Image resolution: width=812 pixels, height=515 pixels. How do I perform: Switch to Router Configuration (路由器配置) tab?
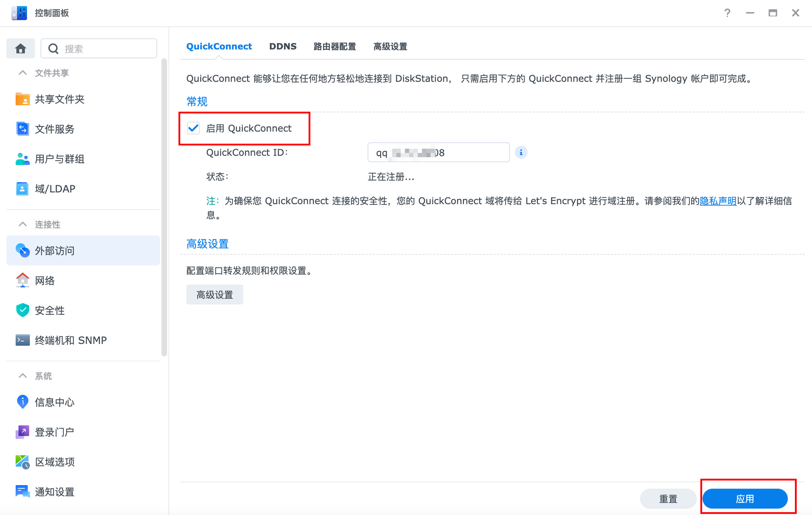(x=335, y=47)
